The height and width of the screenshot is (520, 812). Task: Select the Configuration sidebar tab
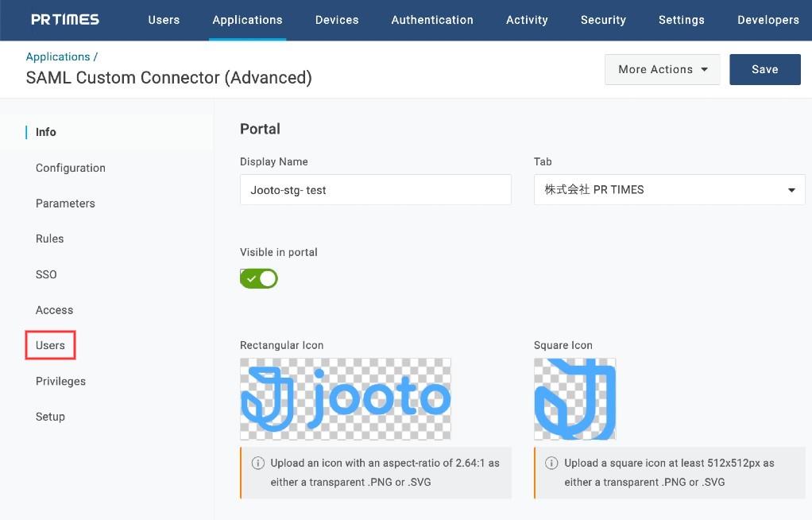click(x=71, y=168)
